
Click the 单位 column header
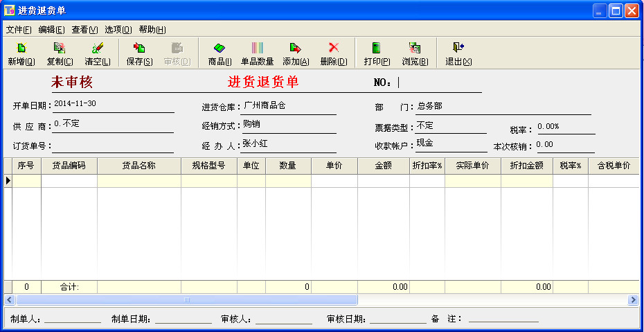251,166
